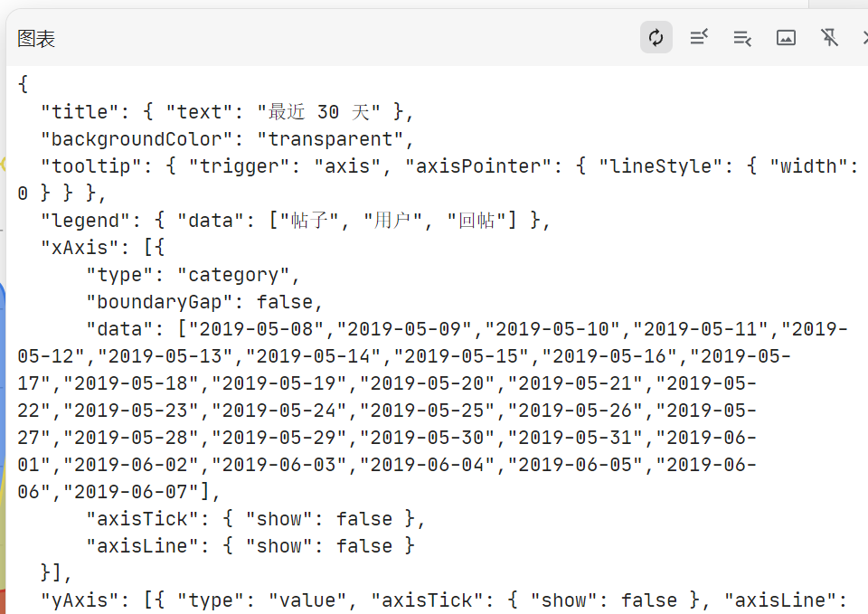The height and width of the screenshot is (614, 868).
Task: Click the refresh/sync icon in the chart panel header
Action: coord(656,37)
